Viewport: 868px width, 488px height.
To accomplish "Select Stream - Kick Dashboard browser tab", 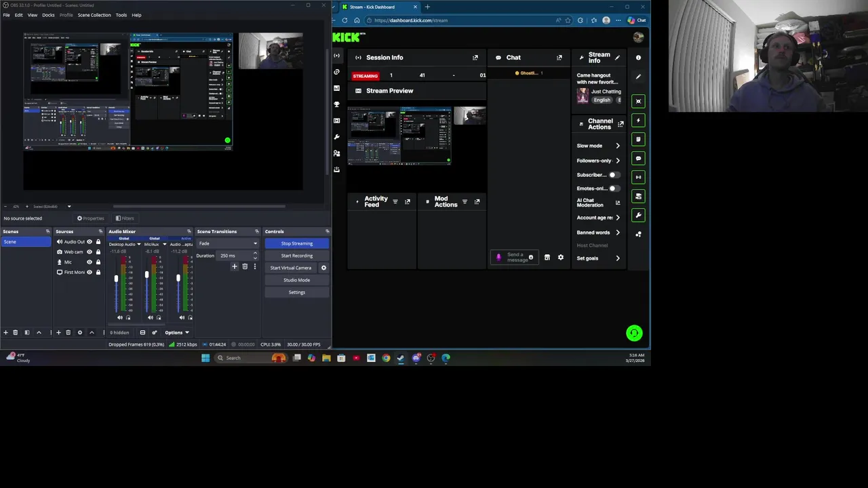I will pos(378,7).
